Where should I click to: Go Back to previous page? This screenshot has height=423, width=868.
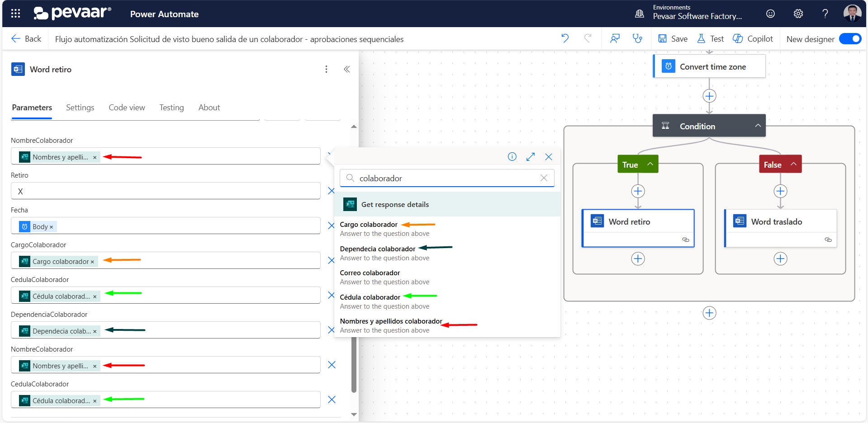(26, 38)
